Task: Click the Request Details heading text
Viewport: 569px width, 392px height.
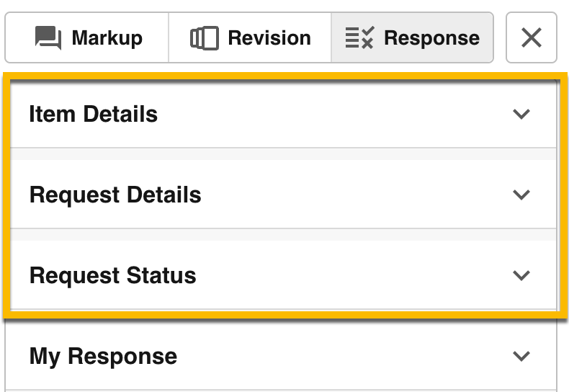Action: 115,195
